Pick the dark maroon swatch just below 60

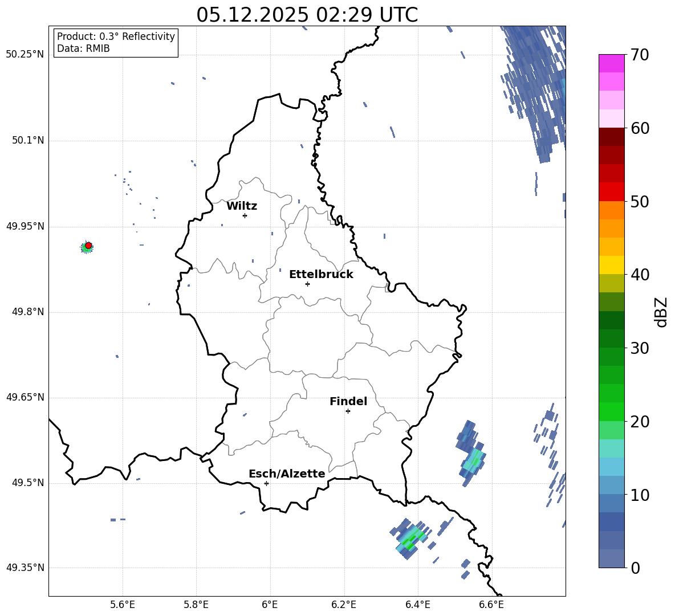click(x=611, y=136)
